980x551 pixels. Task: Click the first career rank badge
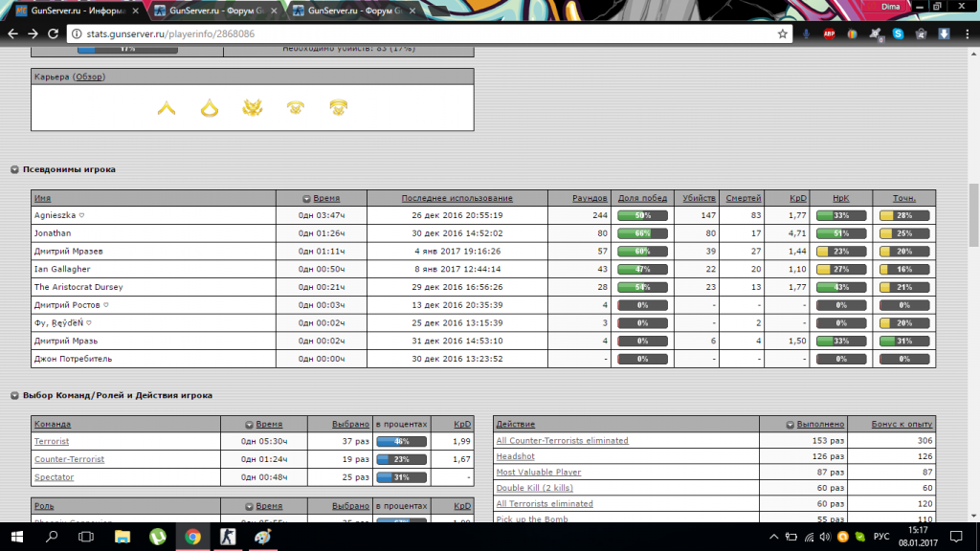(167, 108)
